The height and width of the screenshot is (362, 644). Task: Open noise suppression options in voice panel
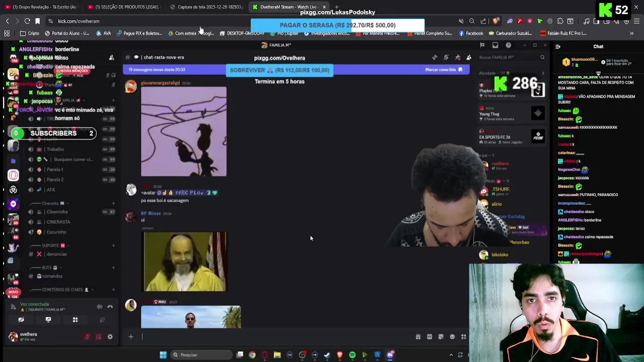click(x=100, y=307)
